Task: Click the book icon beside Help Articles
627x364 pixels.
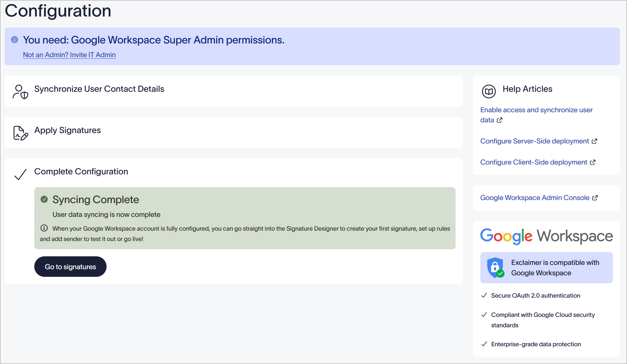Action: (x=489, y=91)
